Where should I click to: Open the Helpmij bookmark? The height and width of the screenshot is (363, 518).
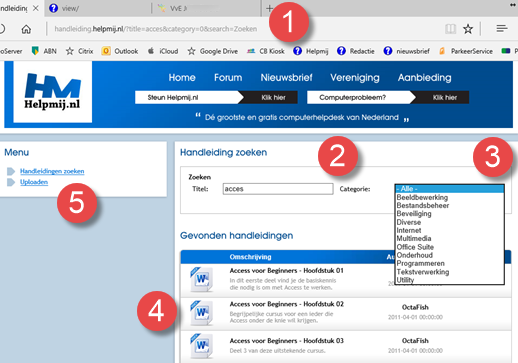[311, 51]
